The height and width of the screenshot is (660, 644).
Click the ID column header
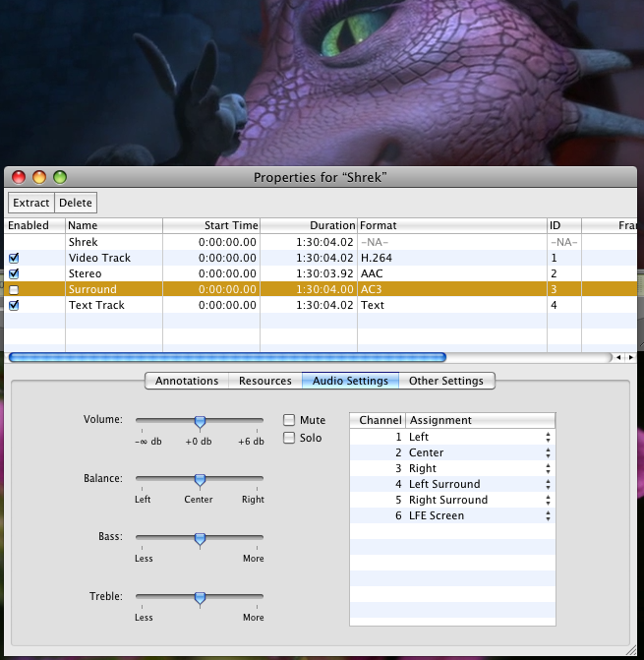pyautogui.click(x=564, y=225)
